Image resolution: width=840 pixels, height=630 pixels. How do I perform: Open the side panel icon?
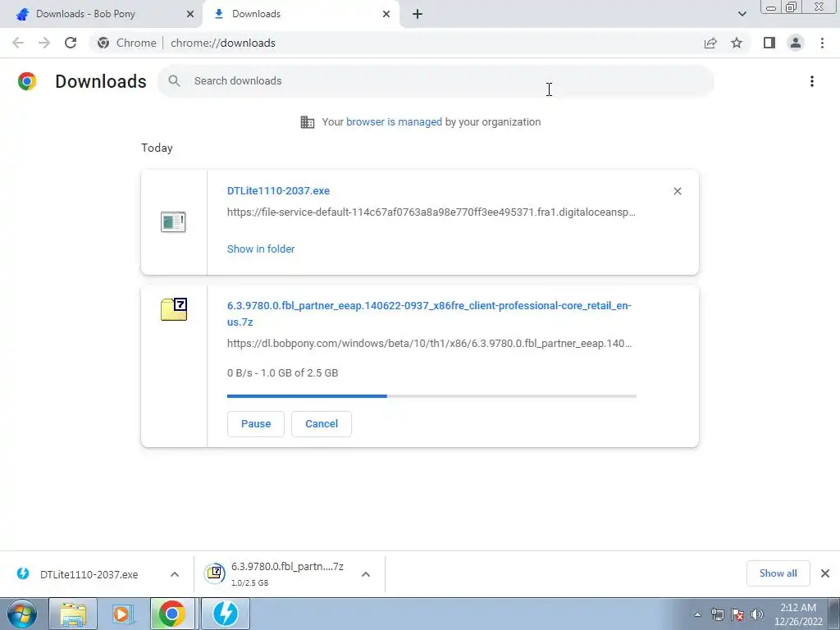point(769,43)
